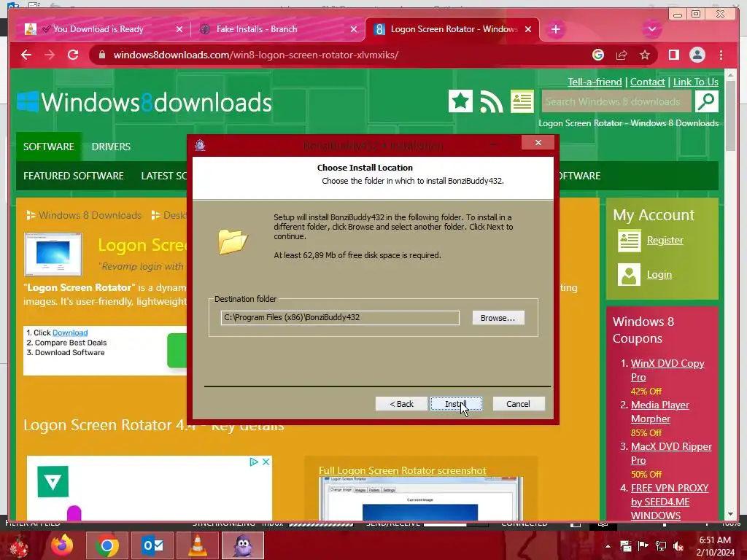Close the BonziBuddy installer dialog

point(538,143)
